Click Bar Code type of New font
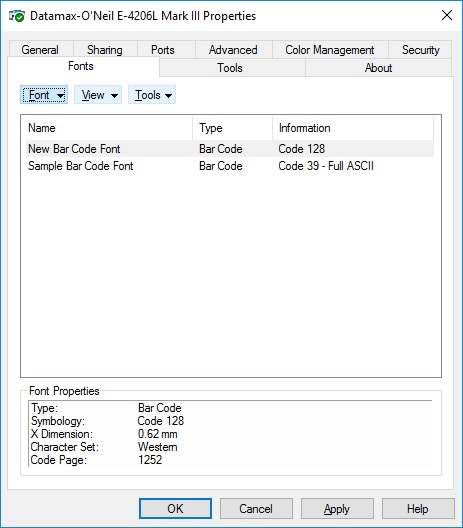 (221, 149)
